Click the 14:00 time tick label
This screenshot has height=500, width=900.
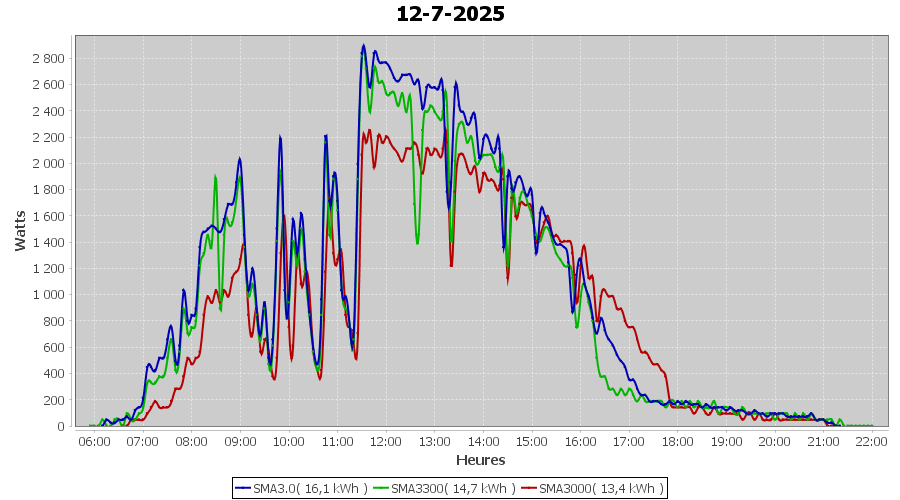483,441
